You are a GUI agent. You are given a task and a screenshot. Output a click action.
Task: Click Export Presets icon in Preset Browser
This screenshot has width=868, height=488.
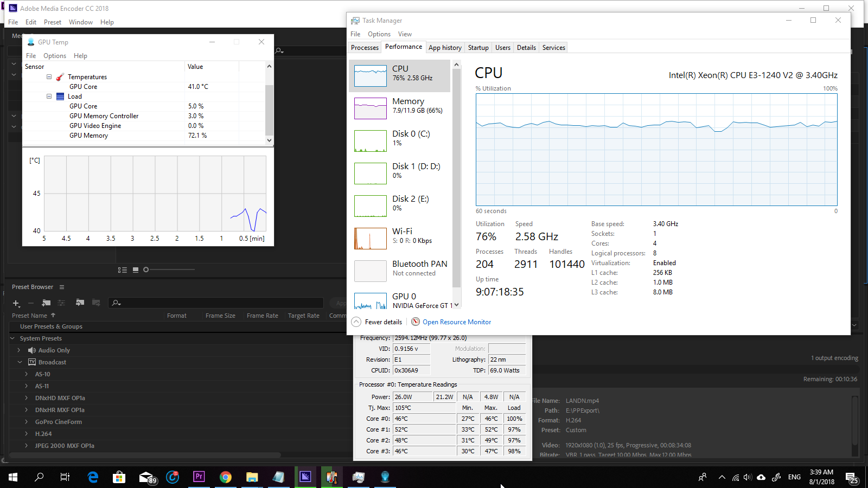[96, 303]
